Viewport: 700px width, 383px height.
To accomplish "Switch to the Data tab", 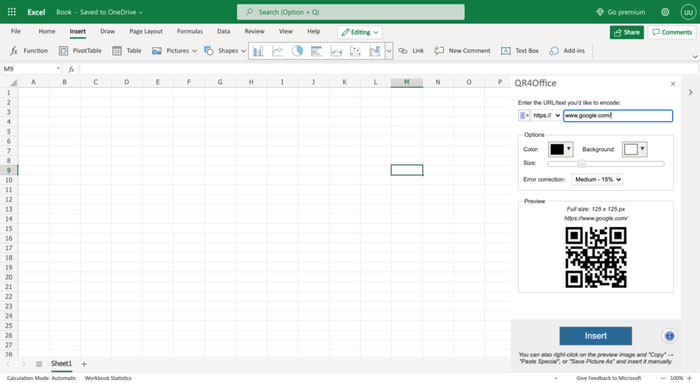I will point(224,31).
